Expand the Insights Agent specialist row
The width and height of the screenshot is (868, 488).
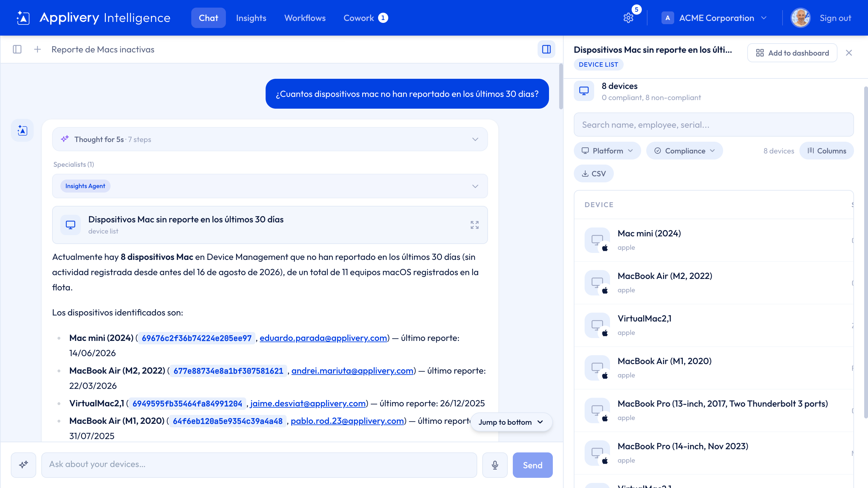269,186
